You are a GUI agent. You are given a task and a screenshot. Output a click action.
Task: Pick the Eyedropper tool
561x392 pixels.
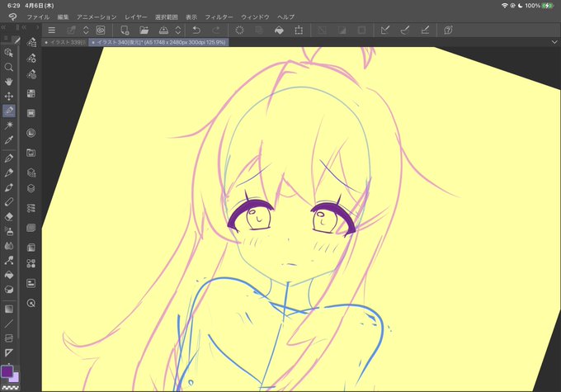pos(9,140)
